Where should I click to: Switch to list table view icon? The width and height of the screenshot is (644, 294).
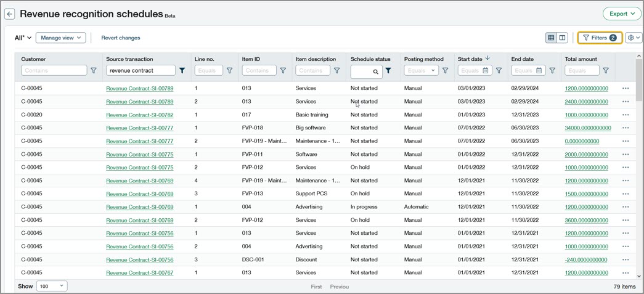pos(551,38)
